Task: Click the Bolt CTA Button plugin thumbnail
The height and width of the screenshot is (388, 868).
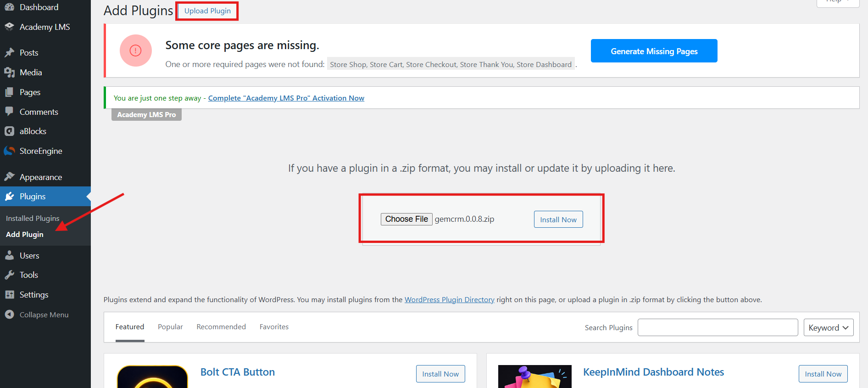Action: click(x=152, y=377)
